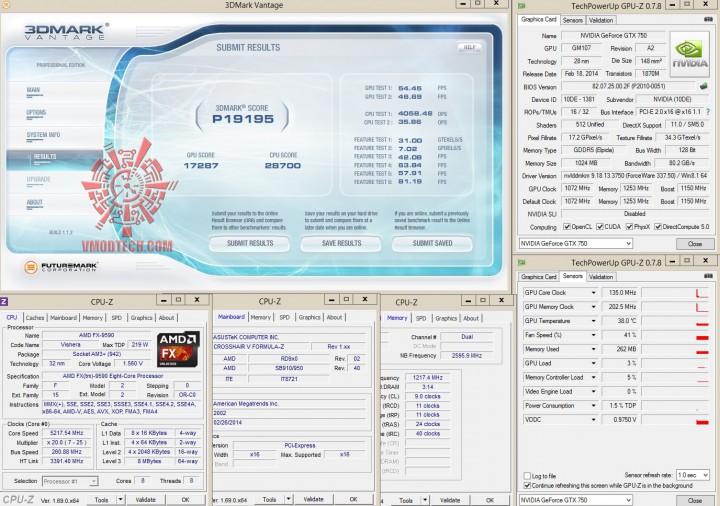Open Memory tab in the Mainboard CPU-Z window
Viewport: 720px width, 506px height.
point(260,317)
